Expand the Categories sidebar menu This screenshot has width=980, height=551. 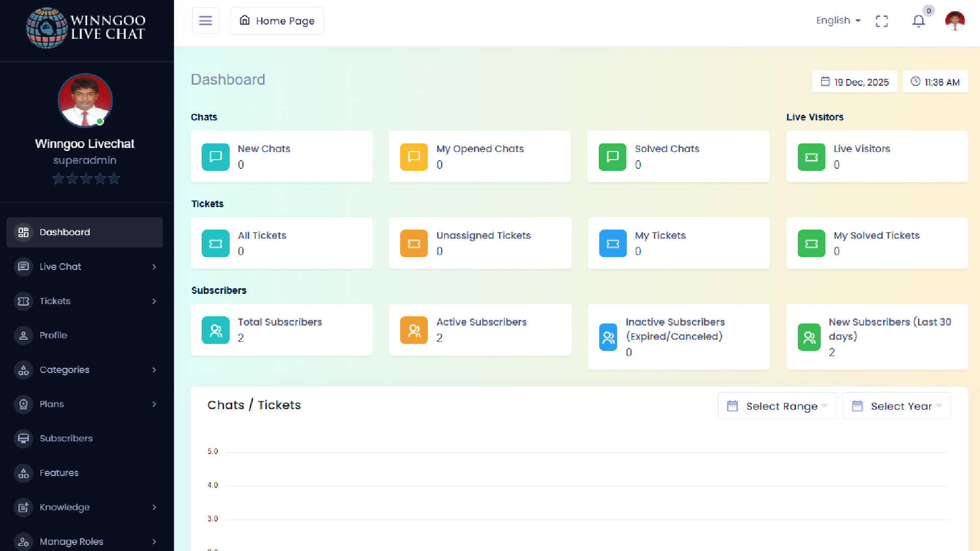tap(85, 370)
